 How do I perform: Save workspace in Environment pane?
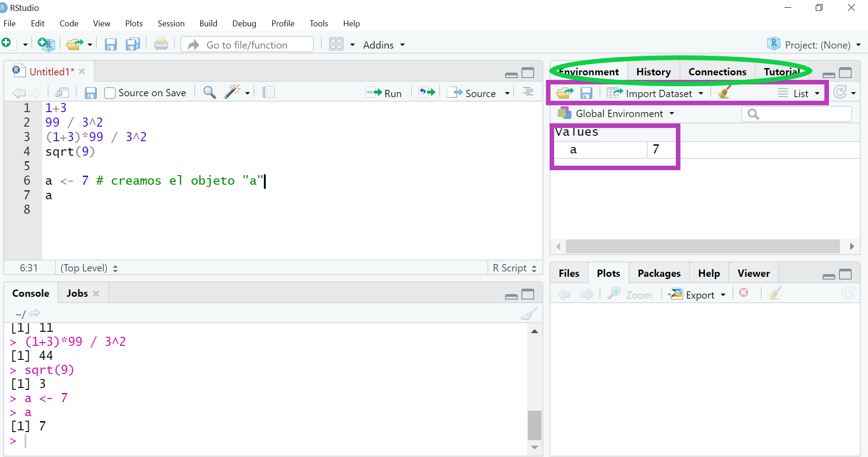tap(586, 93)
